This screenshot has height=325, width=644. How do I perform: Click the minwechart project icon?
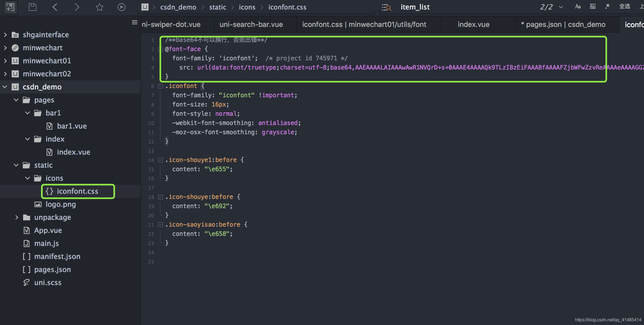[x=15, y=48]
